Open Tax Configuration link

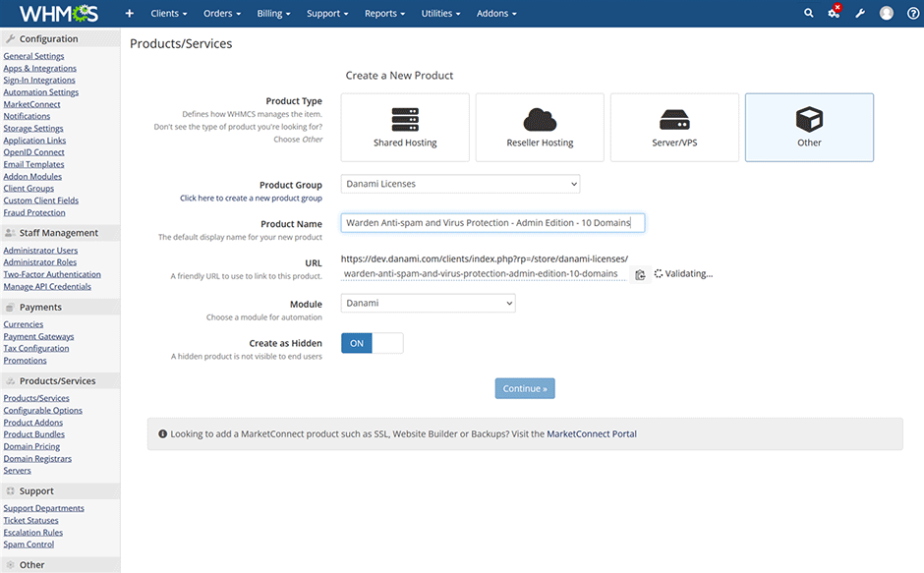pyautogui.click(x=36, y=348)
